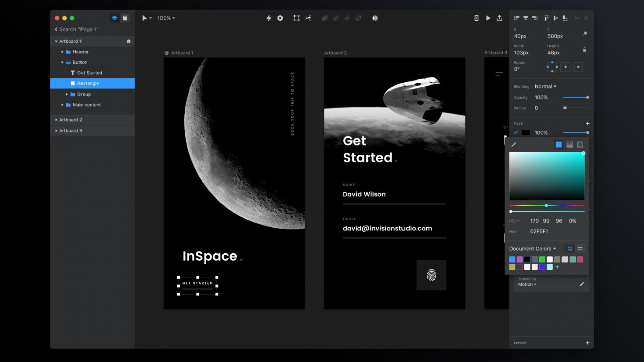Open the Blending Normal dropdown
This screenshot has width=644, height=362.
(545, 87)
